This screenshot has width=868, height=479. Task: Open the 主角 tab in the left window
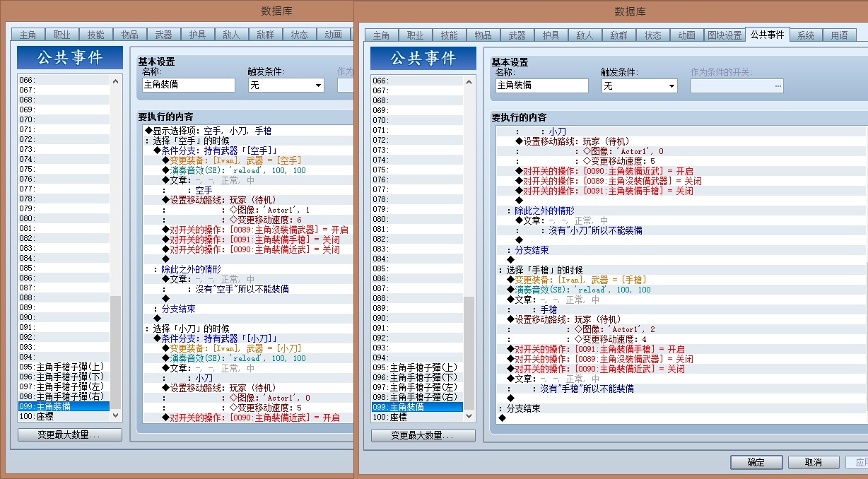point(28,35)
